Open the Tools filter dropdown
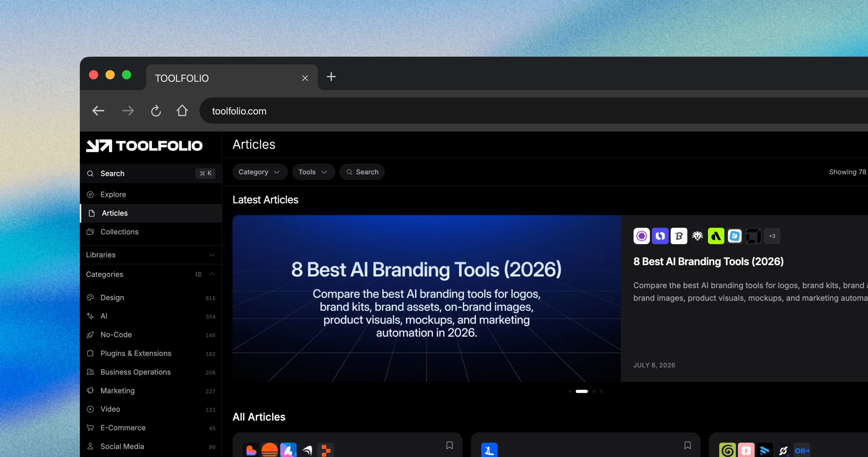The width and height of the screenshot is (868, 457). pyautogui.click(x=313, y=172)
